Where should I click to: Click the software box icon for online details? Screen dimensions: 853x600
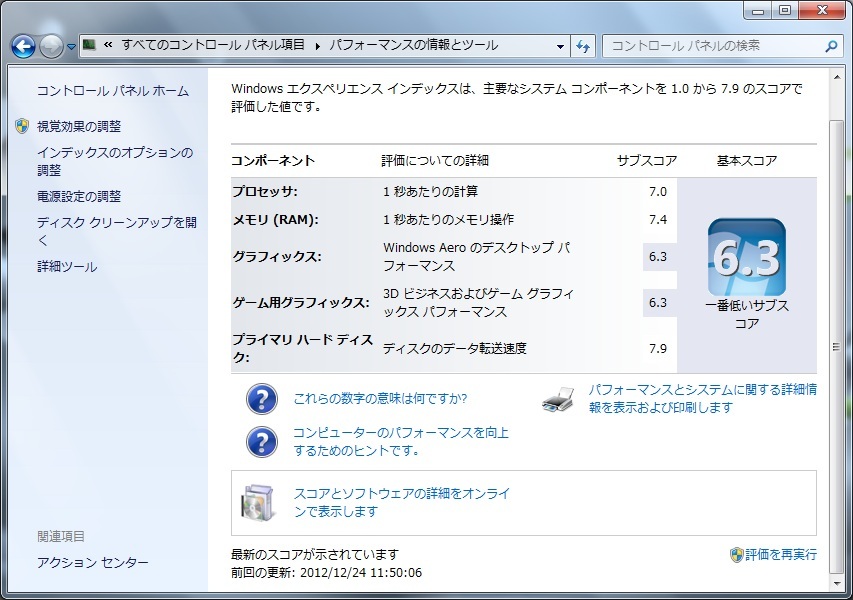tap(257, 502)
